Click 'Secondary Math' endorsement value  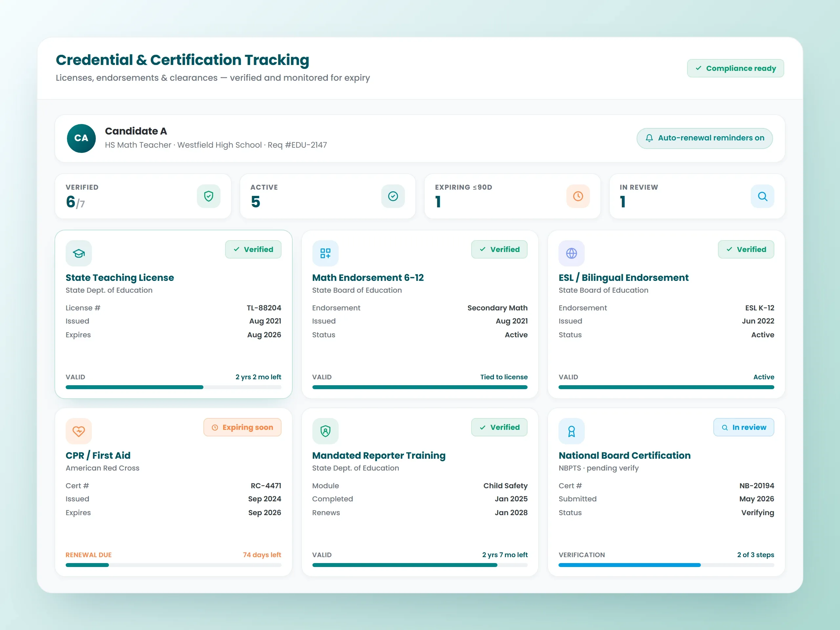(497, 308)
